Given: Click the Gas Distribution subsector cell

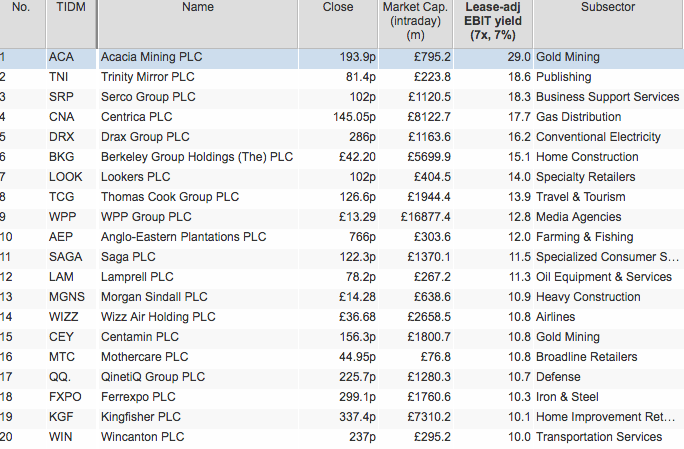Looking at the screenshot, I should (578, 117).
